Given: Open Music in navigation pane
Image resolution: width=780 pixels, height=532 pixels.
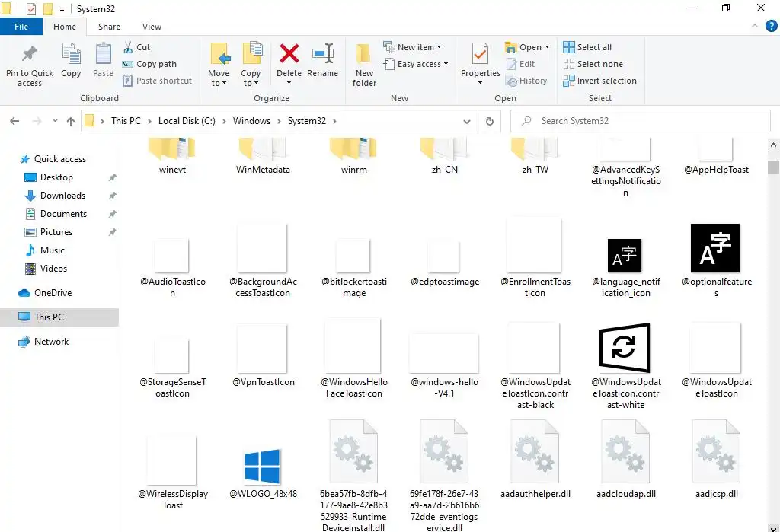Looking at the screenshot, I should tap(53, 250).
